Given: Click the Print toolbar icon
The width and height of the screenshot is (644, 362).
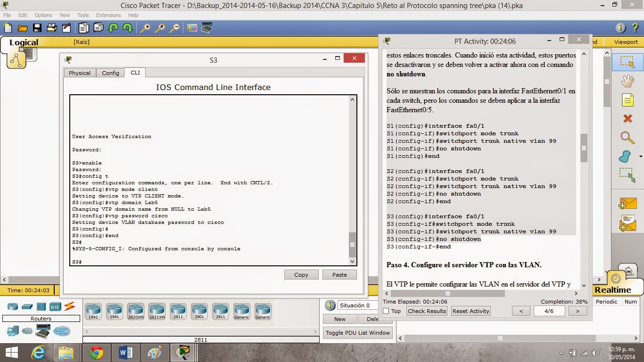Looking at the screenshot, I should pos(52,28).
